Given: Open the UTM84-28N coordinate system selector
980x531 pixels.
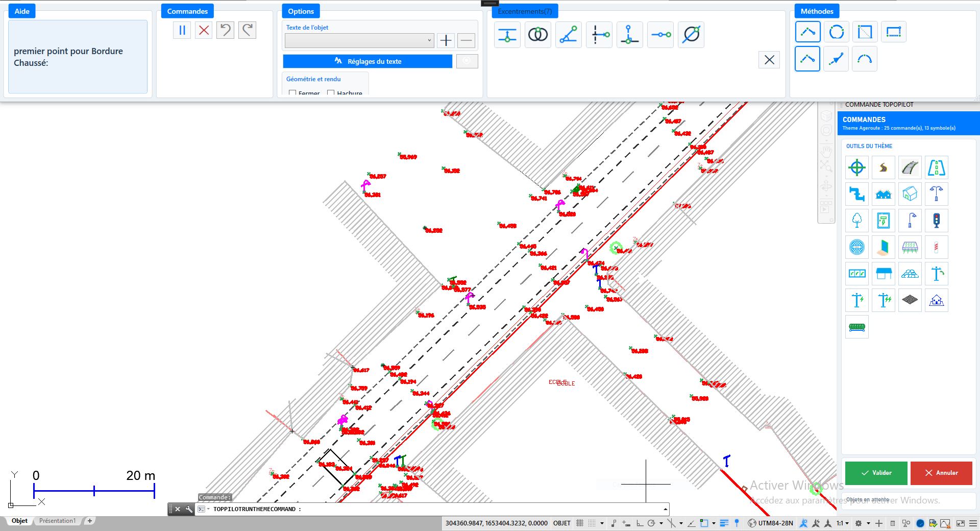Looking at the screenshot, I should click(770, 523).
